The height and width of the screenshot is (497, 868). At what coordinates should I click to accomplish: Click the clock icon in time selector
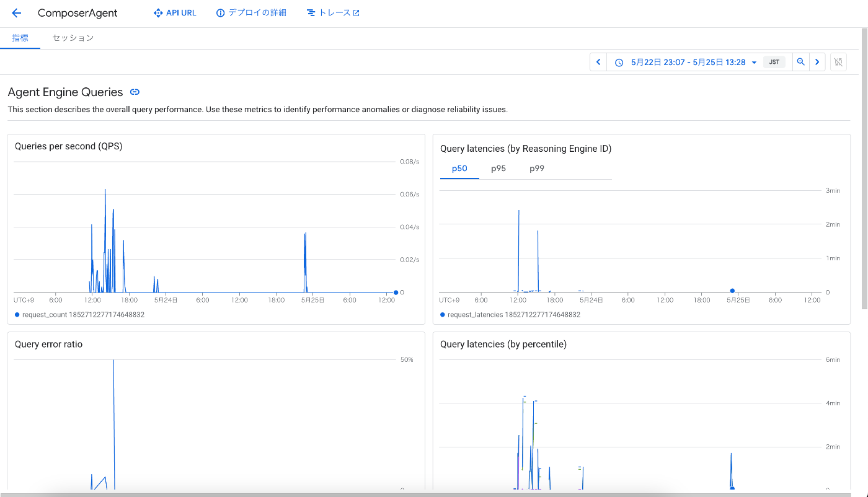click(x=619, y=63)
